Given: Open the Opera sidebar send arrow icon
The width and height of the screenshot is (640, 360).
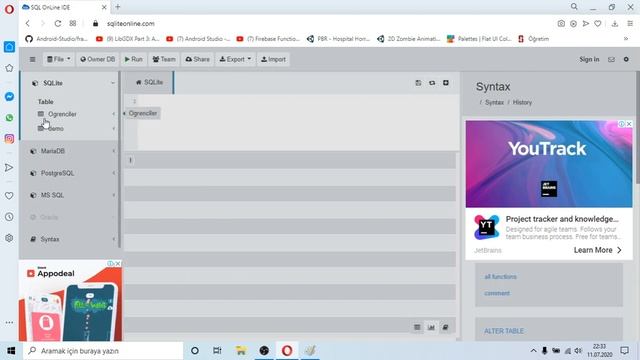Looking at the screenshot, I should 9,168.
